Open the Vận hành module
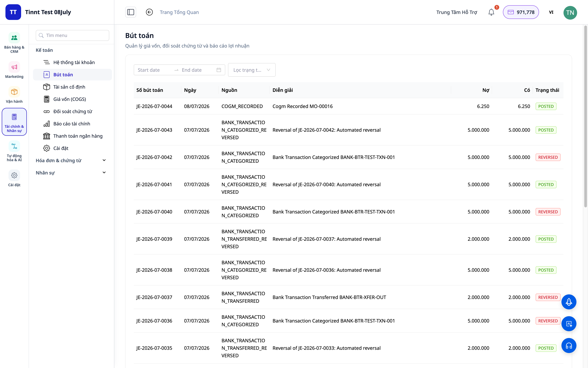Screen dimensions: 588x368 click(x=14, y=95)
